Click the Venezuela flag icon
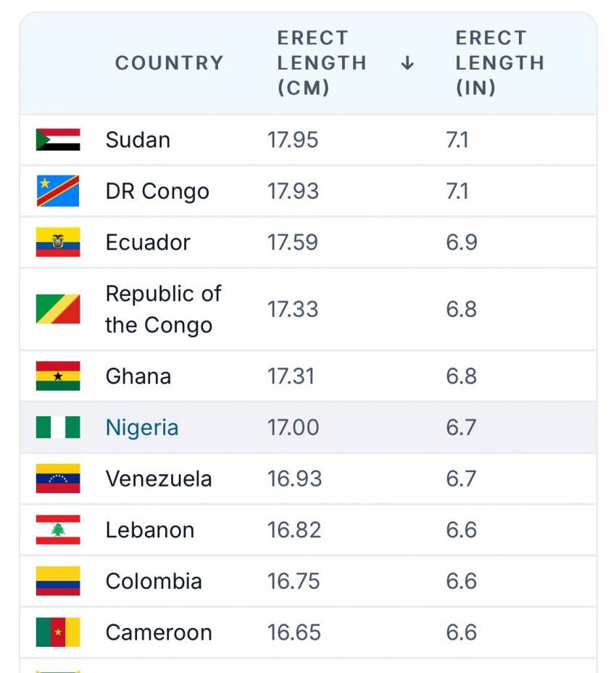 click(x=58, y=479)
